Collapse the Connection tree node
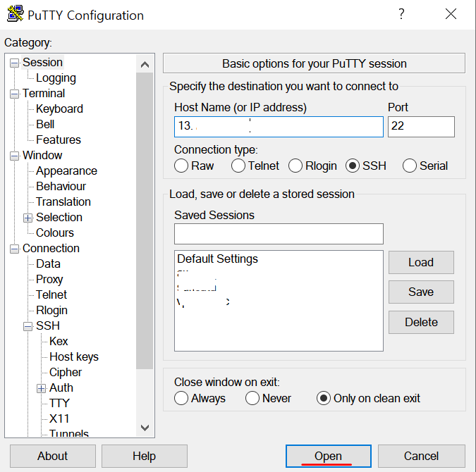Viewport: 476px width, 472px height. click(14, 249)
